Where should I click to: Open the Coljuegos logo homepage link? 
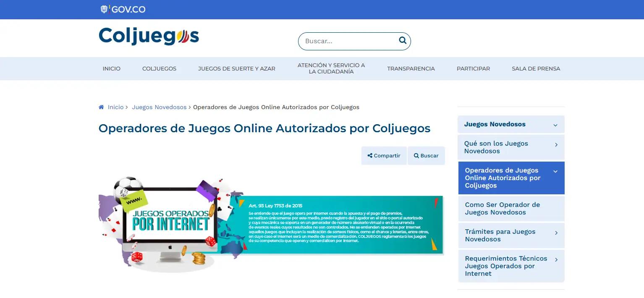coord(149,36)
